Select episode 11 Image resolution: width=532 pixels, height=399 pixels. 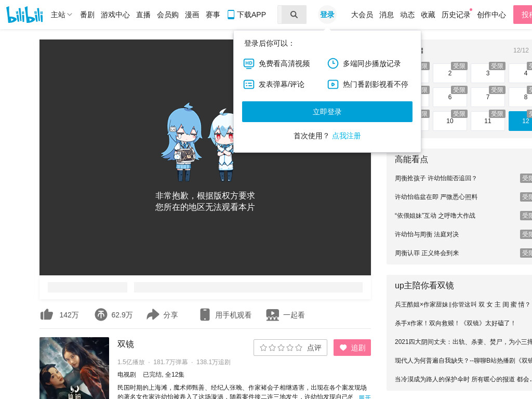(x=488, y=121)
